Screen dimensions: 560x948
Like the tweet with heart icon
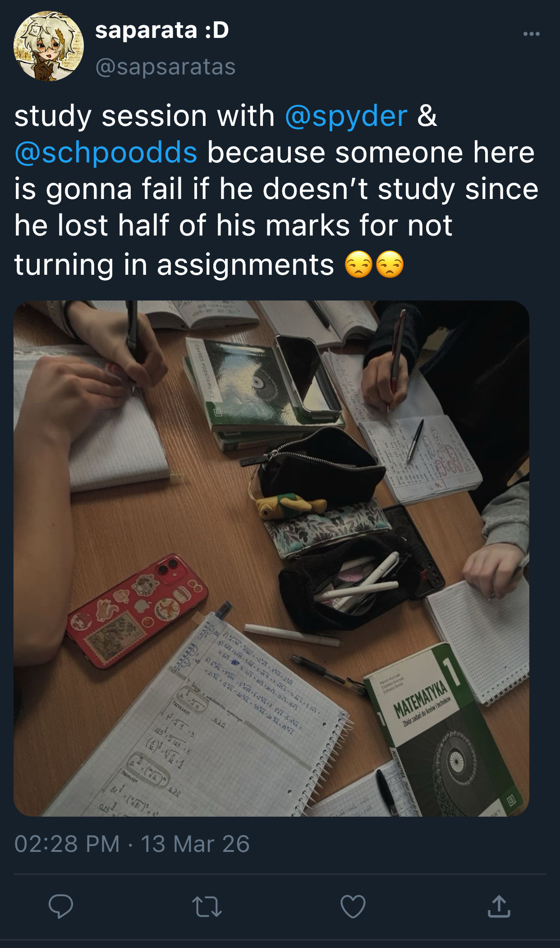tap(353, 906)
